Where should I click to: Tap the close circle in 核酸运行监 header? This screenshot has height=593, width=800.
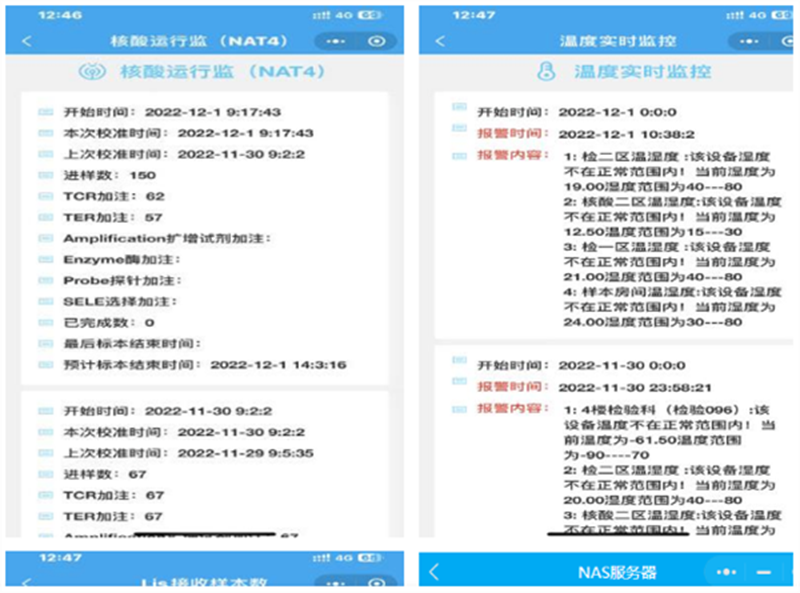pyautogui.click(x=376, y=41)
